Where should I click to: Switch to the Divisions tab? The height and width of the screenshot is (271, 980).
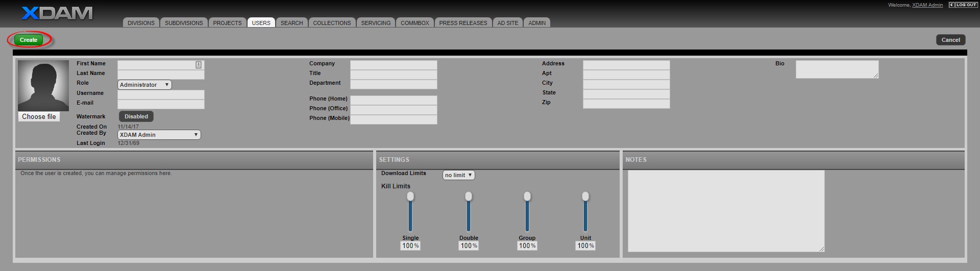point(141,23)
